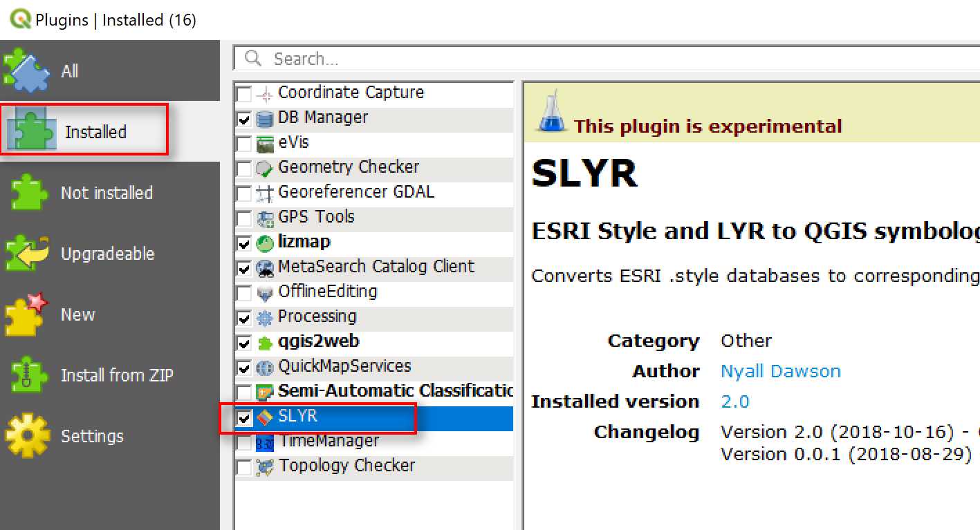The image size is (980, 530).
Task: Enable the OfflineEditing checkbox
Action: tap(244, 293)
